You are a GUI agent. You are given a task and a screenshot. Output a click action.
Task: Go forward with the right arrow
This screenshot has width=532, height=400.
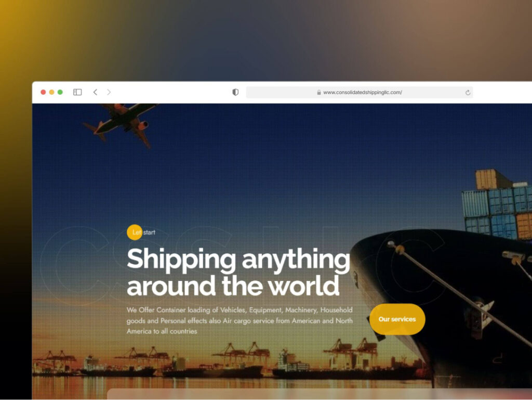tap(109, 92)
